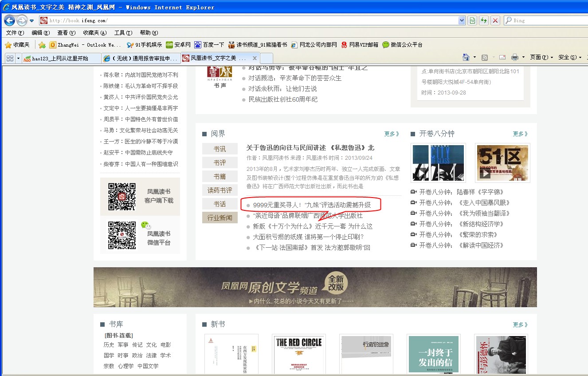Open the 网易VIP邮箱 bookmark
The height and width of the screenshot is (376, 588).
pyautogui.click(x=360, y=45)
